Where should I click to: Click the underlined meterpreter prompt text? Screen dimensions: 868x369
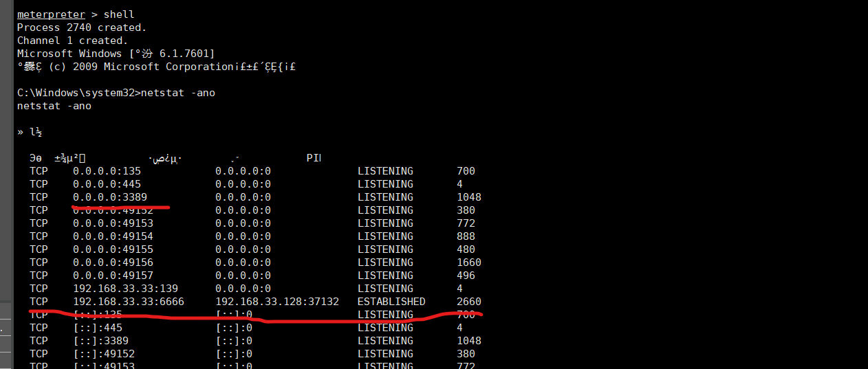point(52,14)
